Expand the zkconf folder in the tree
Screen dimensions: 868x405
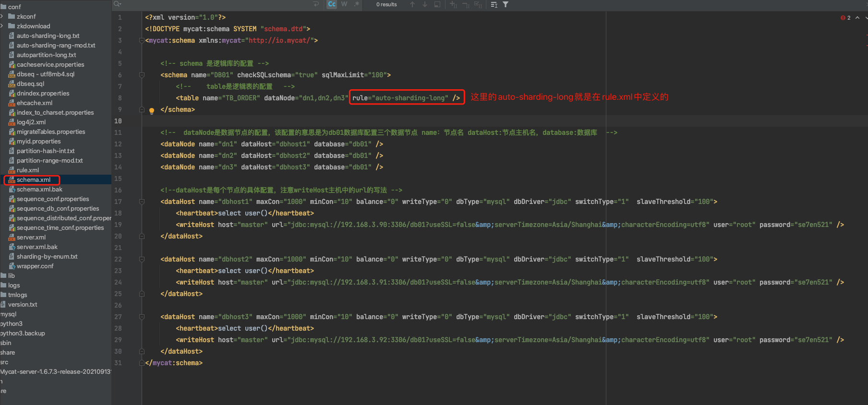pyautogui.click(x=2, y=16)
